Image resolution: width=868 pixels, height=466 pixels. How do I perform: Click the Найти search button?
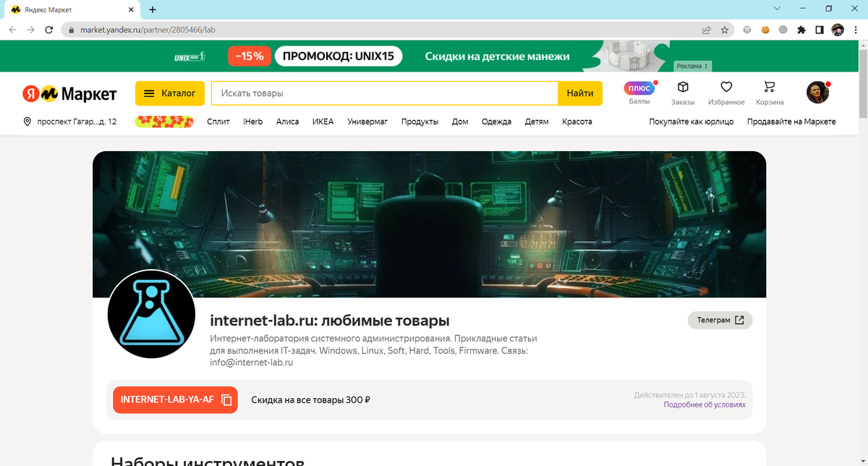tap(580, 93)
